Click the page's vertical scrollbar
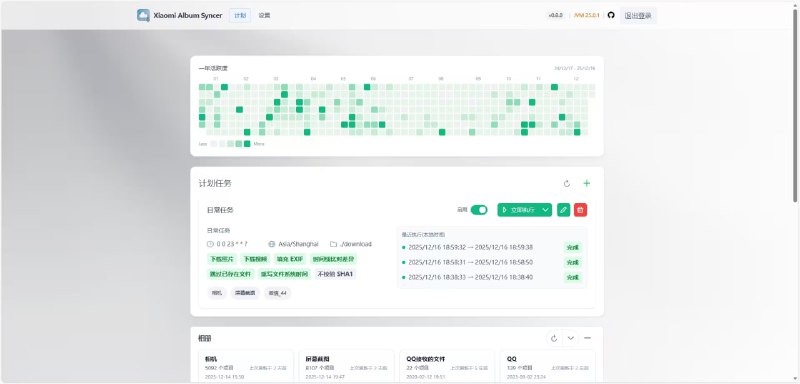The width and height of the screenshot is (800, 384). coord(795,105)
